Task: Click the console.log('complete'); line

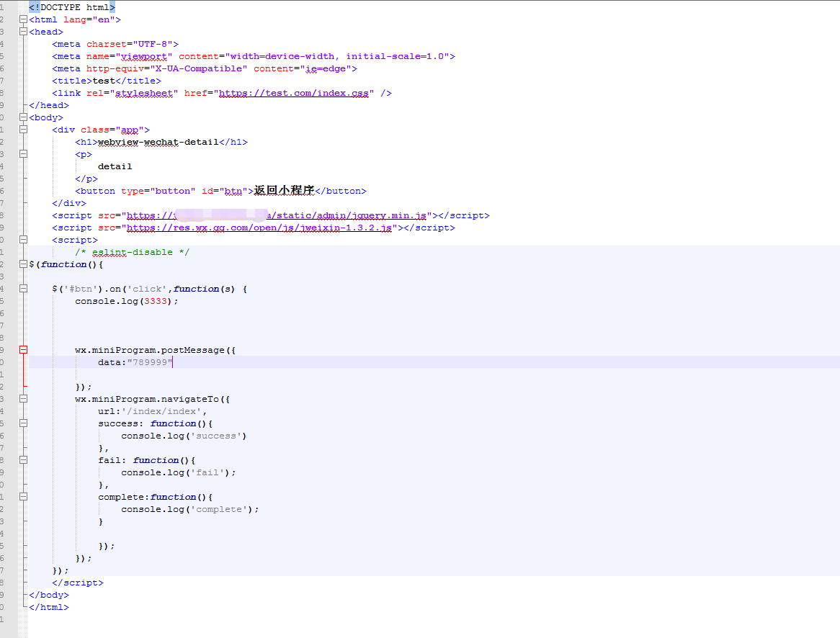Action: (x=190, y=509)
